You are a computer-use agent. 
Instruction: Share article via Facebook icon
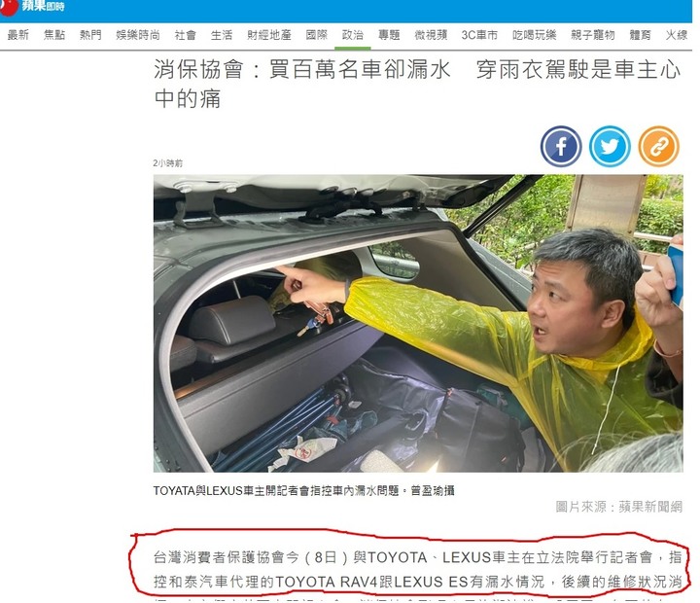point(561,147)
